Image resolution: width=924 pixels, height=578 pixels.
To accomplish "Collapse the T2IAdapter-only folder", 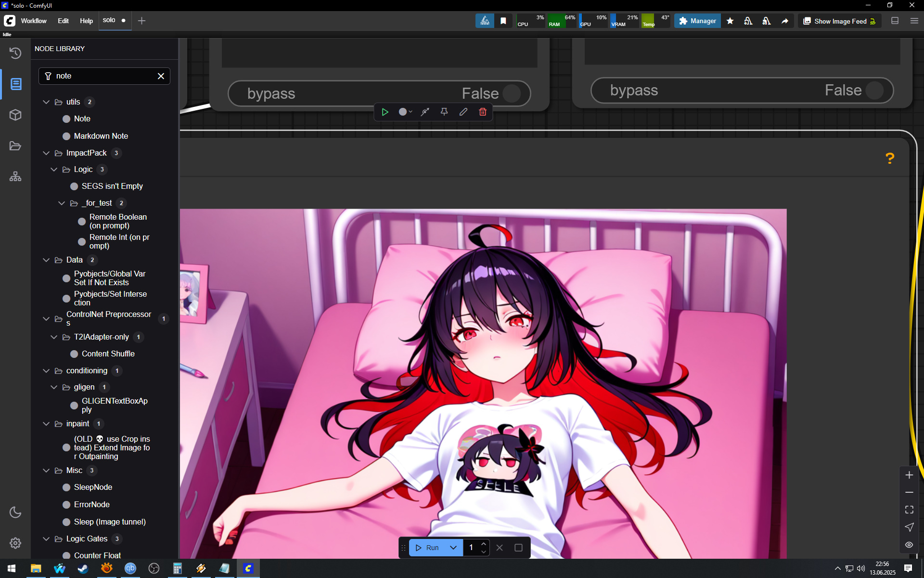I will (x=54, y=337).
